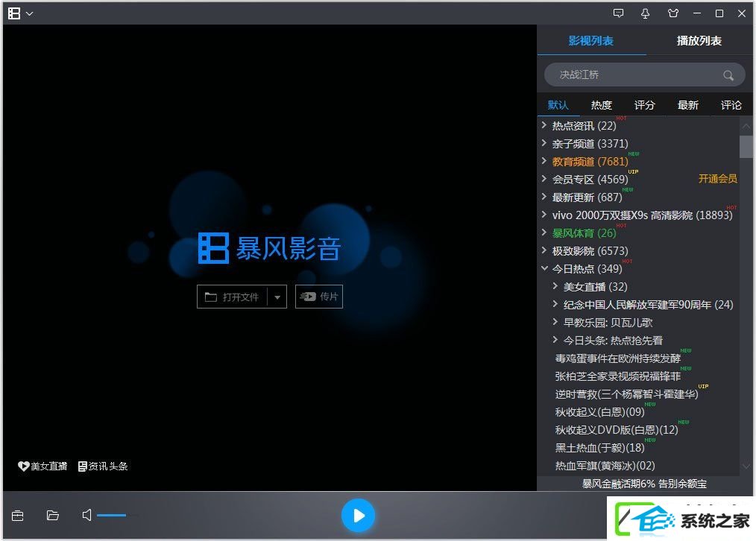Select 黑土热血(于毅)(18)
This screenshot has height=541, width=756.
pyautogui.click(x=599, y=448)
